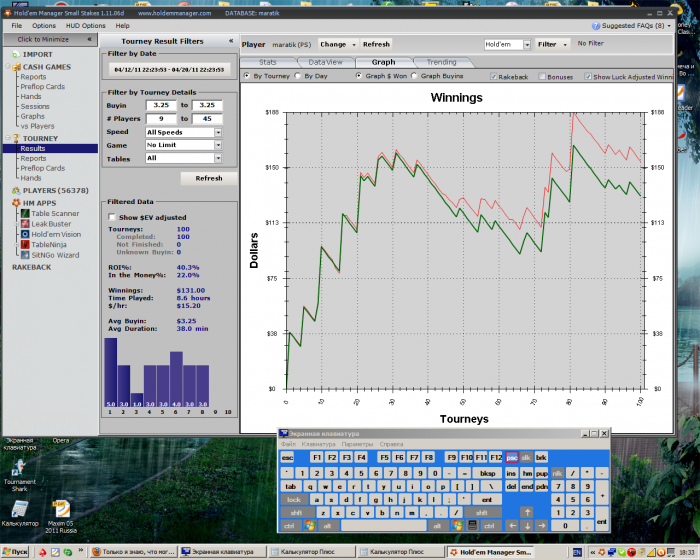Click the minimum Buyin input field
The image size is (700, 560).
[160, 105]
